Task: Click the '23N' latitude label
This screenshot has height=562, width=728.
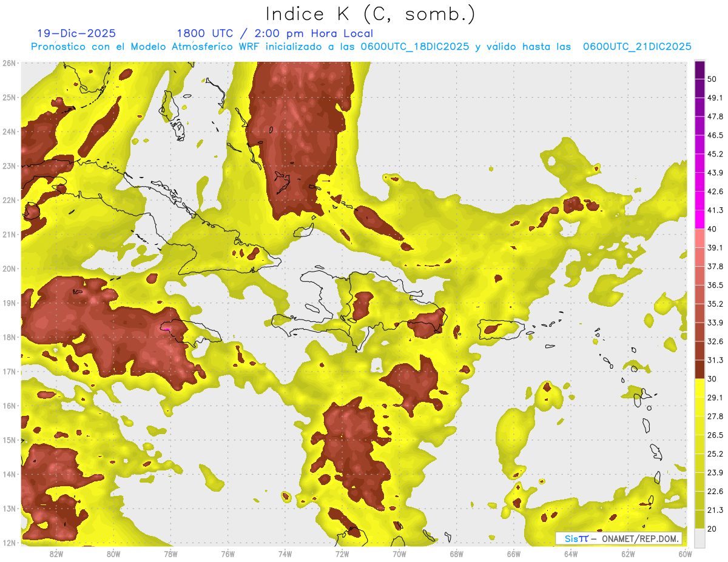Action: pyautogui.click(x=9, y=166)
